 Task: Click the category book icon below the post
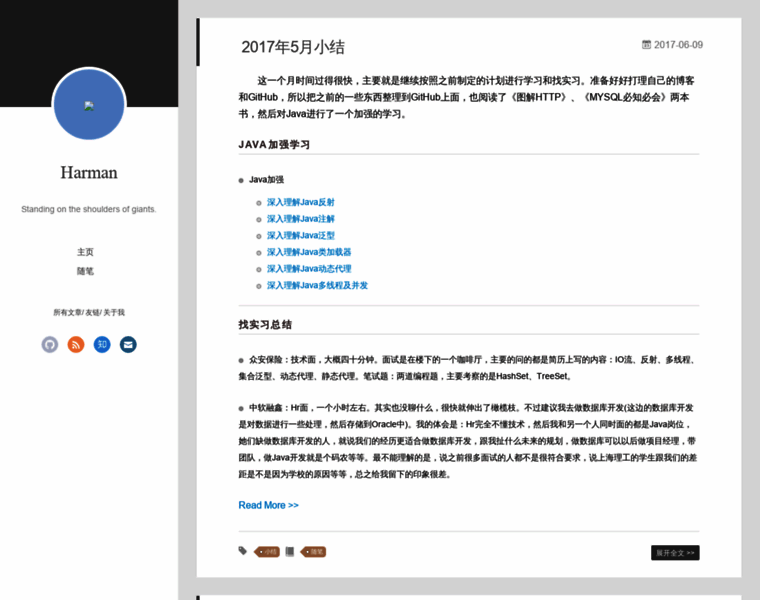click(x=290, y=551)
